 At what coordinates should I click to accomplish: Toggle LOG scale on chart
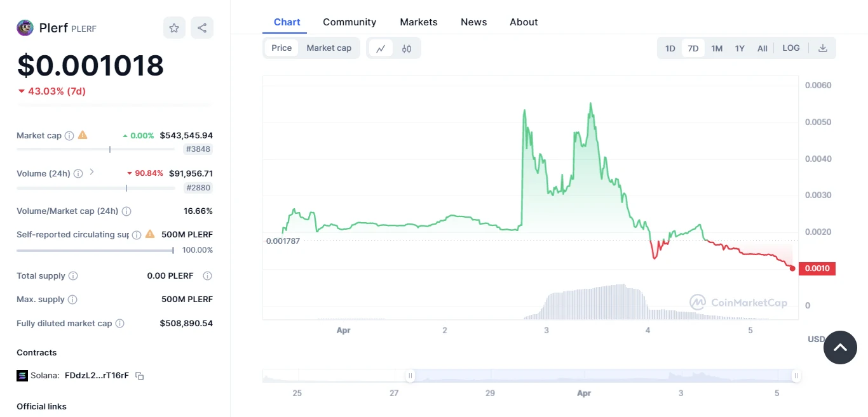(x=791, y=48)
